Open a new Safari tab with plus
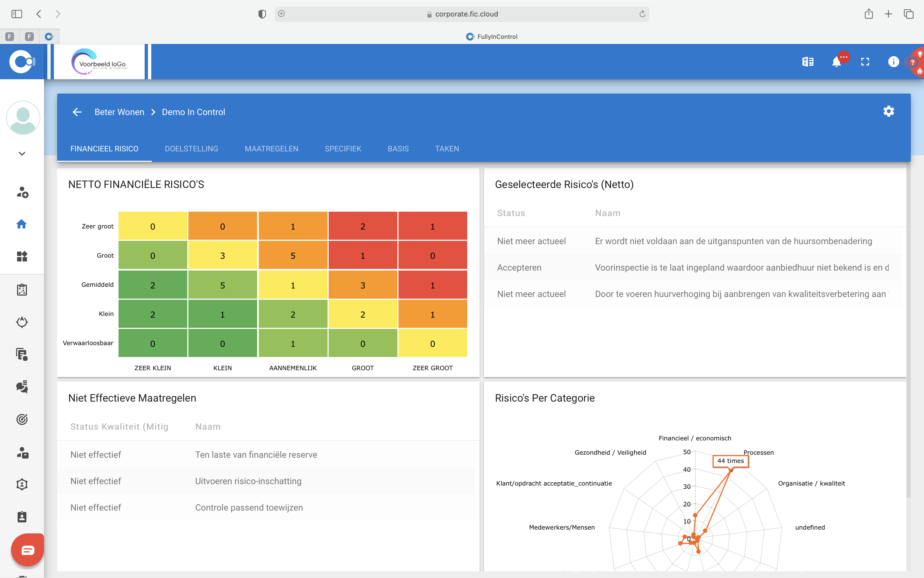The height and width of the screenshot is (578, 924). coord(889,14)
